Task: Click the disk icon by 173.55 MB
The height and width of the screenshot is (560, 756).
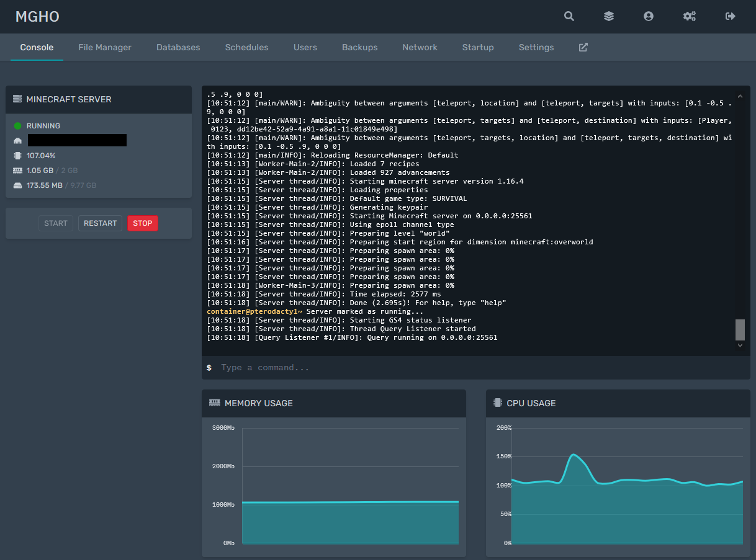Action: [x=17, y=185]
